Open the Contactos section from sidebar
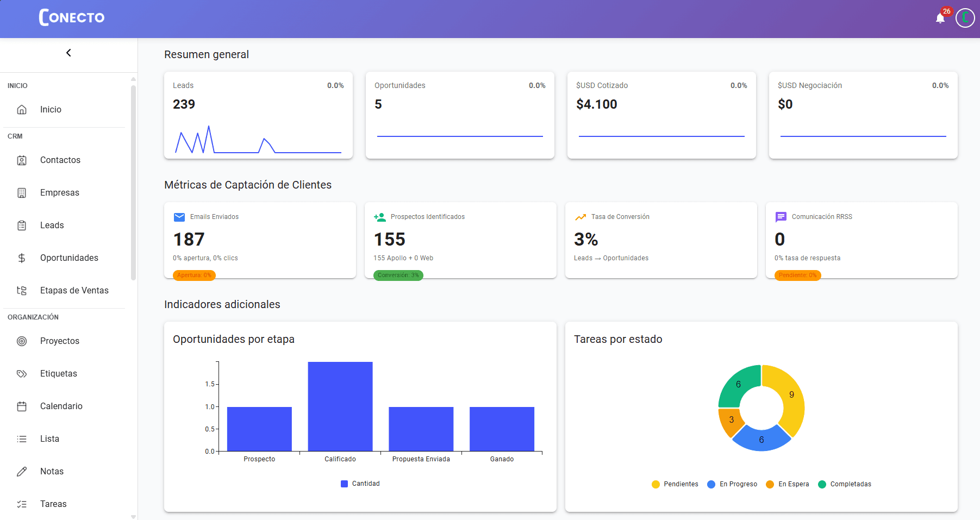980x520 pixels. click(x=60, y=160)
